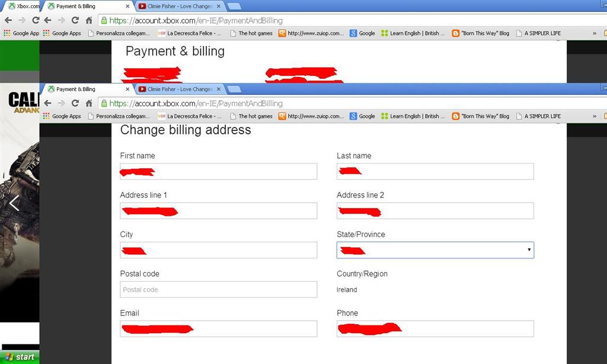This screenshot has height=364, width=607.
Task: Click home icon in back Payment & billing window
Action: (89, 20)
